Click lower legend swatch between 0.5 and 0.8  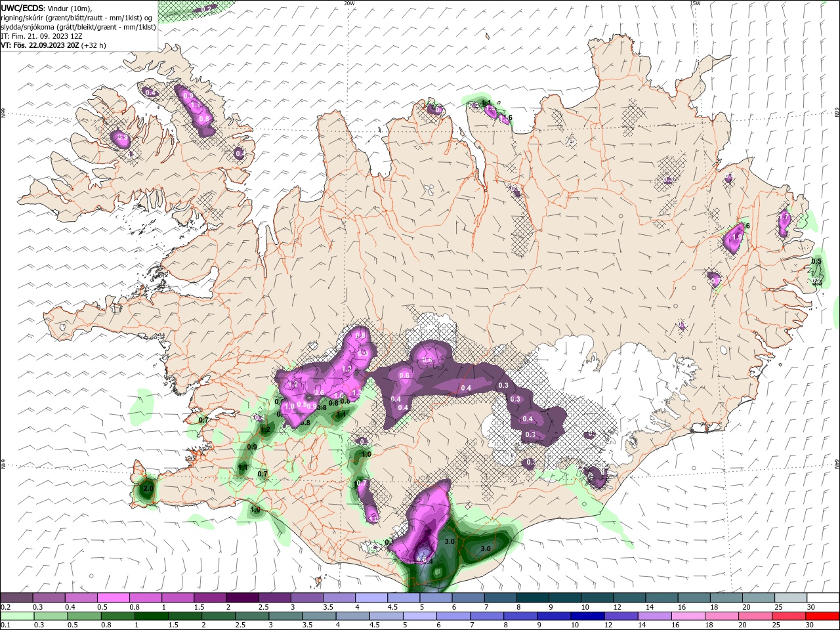[x=84, y=616]
